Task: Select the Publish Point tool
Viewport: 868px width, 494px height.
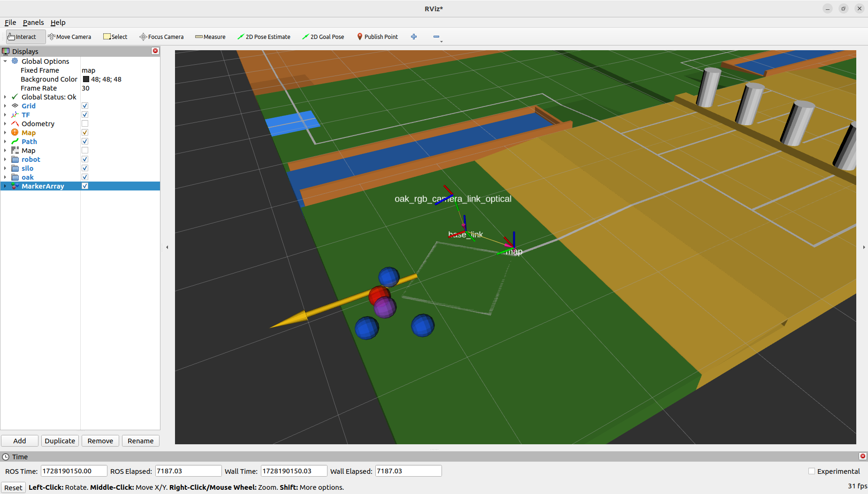Action: point(377,37)
